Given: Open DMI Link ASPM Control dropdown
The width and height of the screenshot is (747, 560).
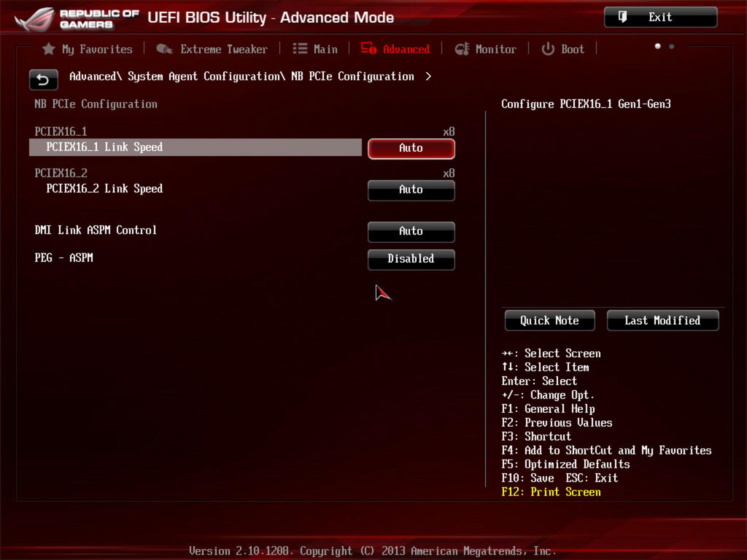Looking at the screenshot, I should pyautogui.click(x=411, y=232).
